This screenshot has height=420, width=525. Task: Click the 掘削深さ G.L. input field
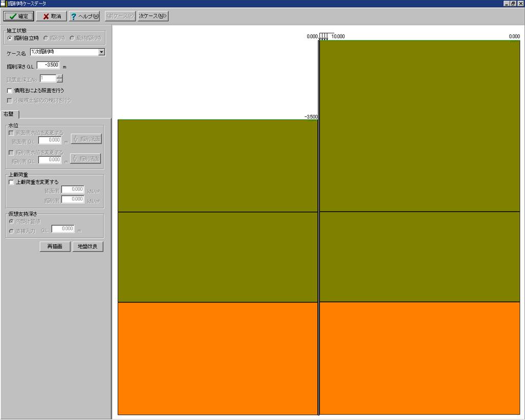coord(48,66)
